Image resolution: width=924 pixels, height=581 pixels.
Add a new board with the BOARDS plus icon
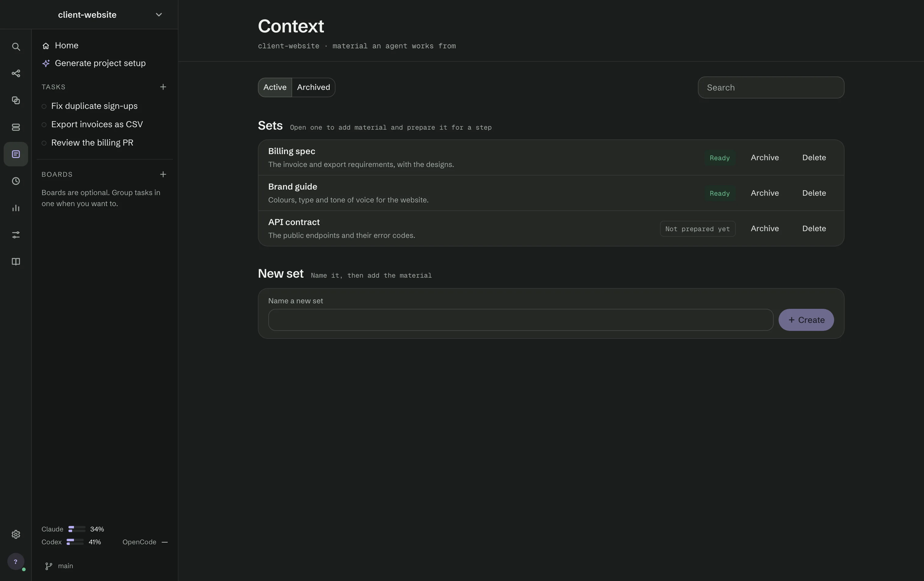click(x=163, y=174)
